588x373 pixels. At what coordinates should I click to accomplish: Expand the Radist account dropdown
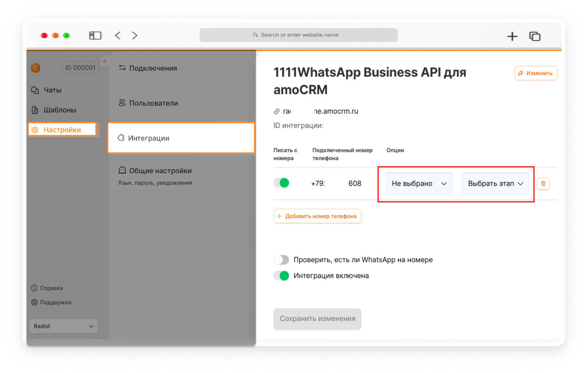63,326
